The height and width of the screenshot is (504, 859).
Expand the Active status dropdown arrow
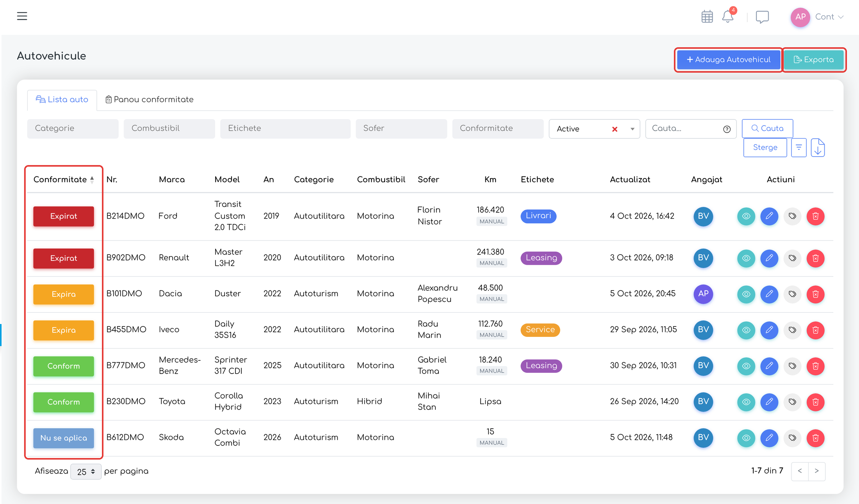[632, 129]
